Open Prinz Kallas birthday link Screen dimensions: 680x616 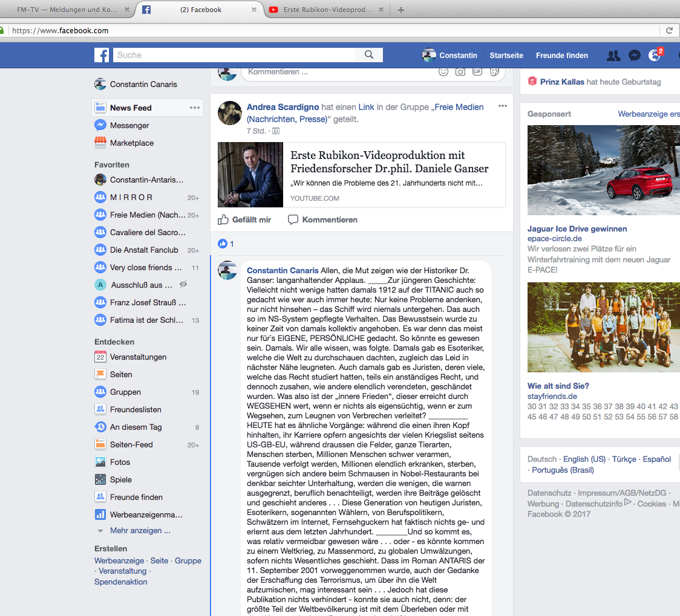point(562,82)
